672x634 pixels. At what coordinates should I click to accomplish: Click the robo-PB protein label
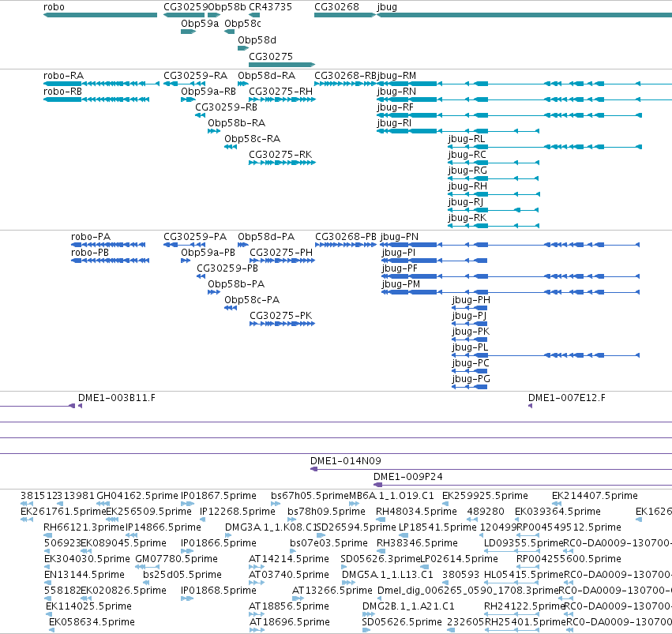point(90,253)
